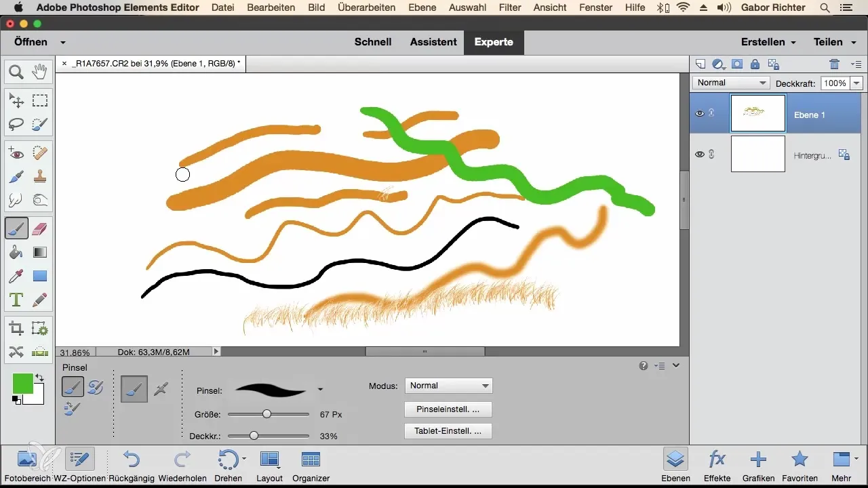Toggle the Fotobereich photo bin
This screenshot has width=868, height=488.
point(27,466)
